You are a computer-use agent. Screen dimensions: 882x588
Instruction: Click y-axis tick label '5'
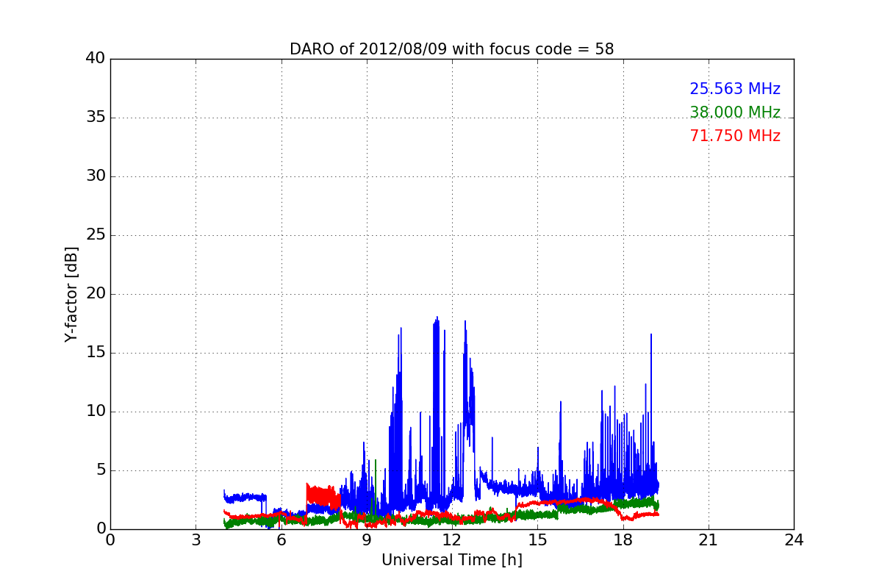[x=100, y=470]
